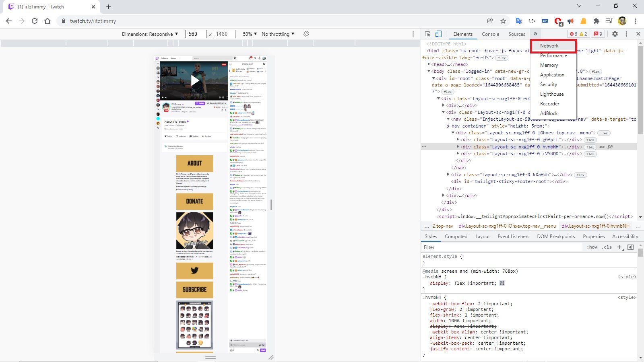This screenshot has height=362, width=644.
Task: Select the inspect element picker icon
Action: click(x=428, y=34)
